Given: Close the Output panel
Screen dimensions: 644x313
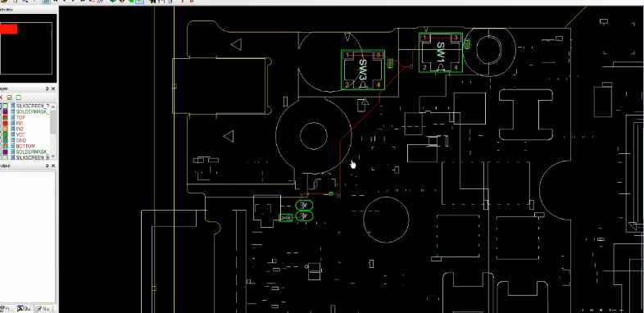Looking at the screenshot, I should tap(53, 166).
